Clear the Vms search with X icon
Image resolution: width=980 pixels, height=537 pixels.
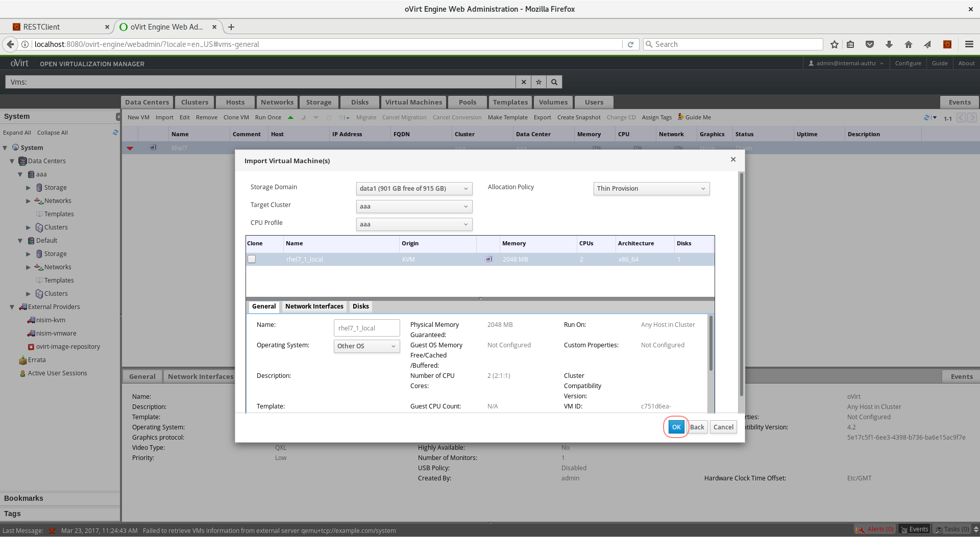(x=523, y=82)
